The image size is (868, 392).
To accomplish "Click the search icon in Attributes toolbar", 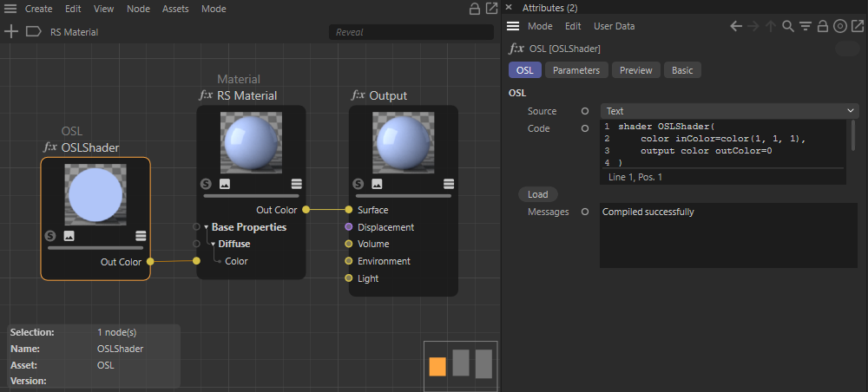I will pyautogui.click(x=788, y=26).
